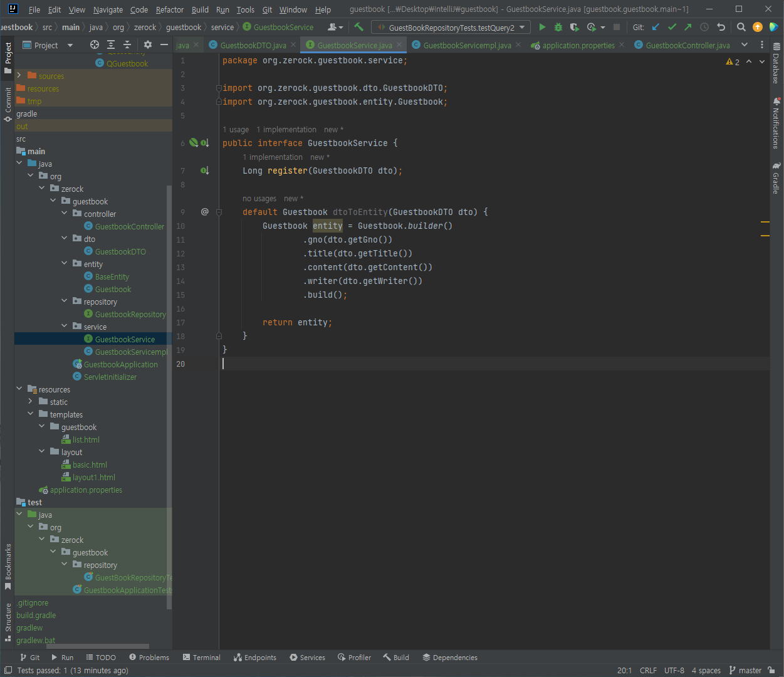Open the Dependencies tool window
This screenshot has width=784, height=677.
(x=450, y=657)
